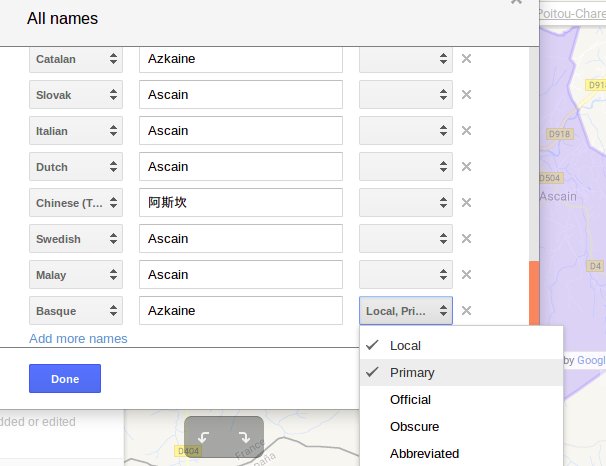Choose Abbreviated from the type menu

click(424, 453)
